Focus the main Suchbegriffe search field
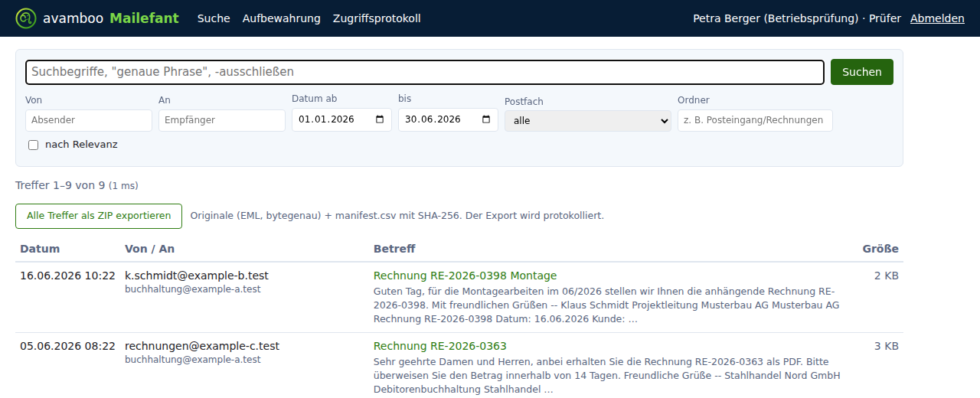Image resolution: width=980 pixels, height=398 pixels. [425, 72]
